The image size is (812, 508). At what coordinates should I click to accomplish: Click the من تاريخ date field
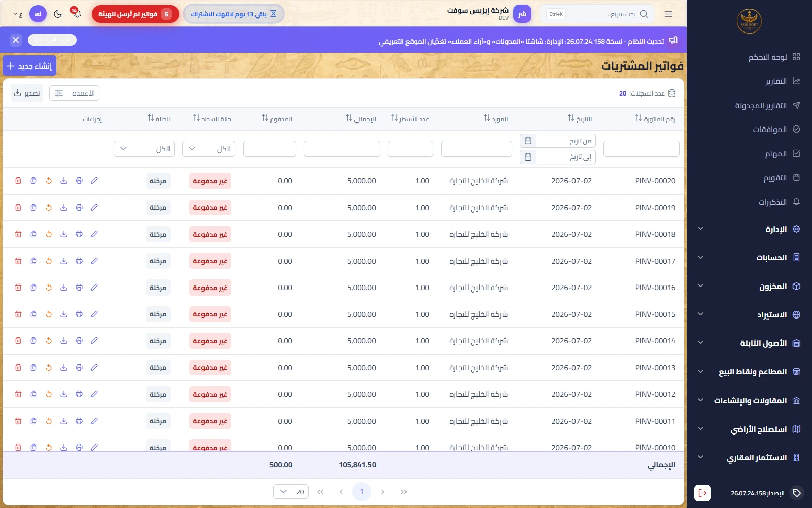pos(566,141)
